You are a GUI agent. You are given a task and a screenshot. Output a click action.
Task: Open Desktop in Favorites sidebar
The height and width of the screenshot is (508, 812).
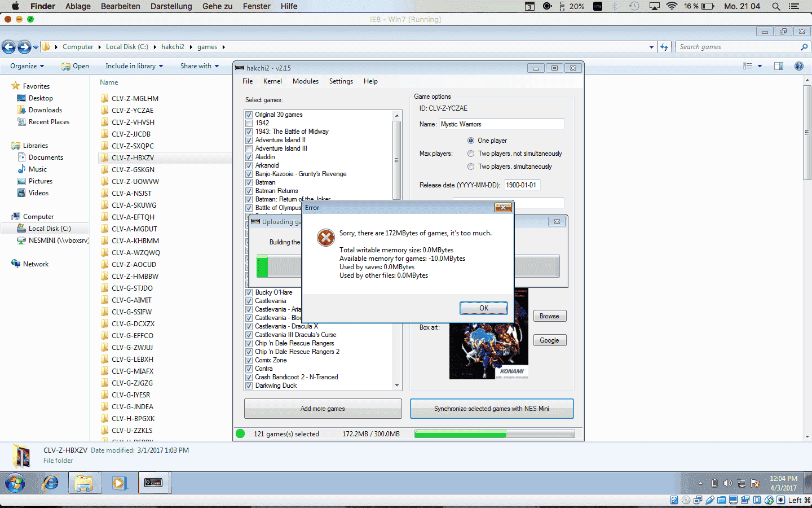pos(41,98)
